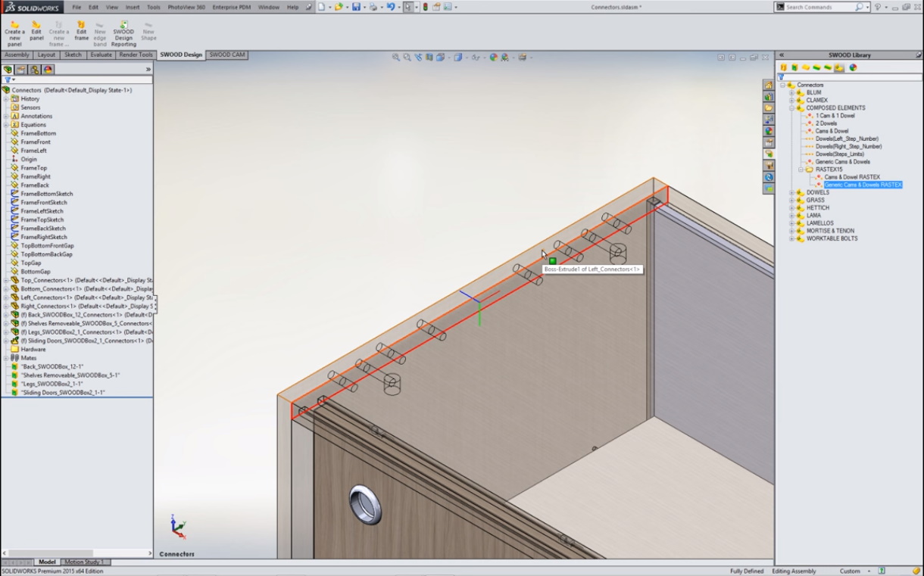
Task: Open the Motion Study 1 tab
Action: pyautogui.click(x=84, y=562)
